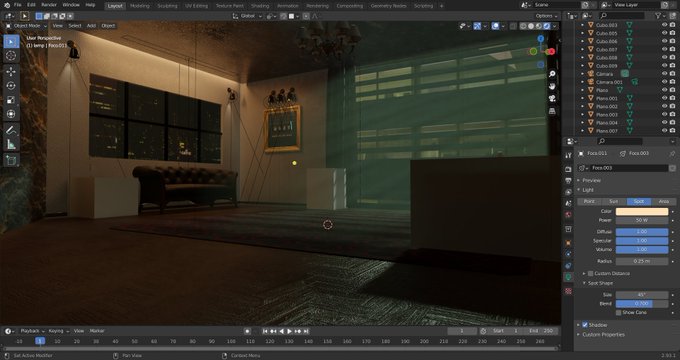Open the Physics properties tab
Viewport: 680px width, 360px height.
pyautogui.click(x=568, y=254)
